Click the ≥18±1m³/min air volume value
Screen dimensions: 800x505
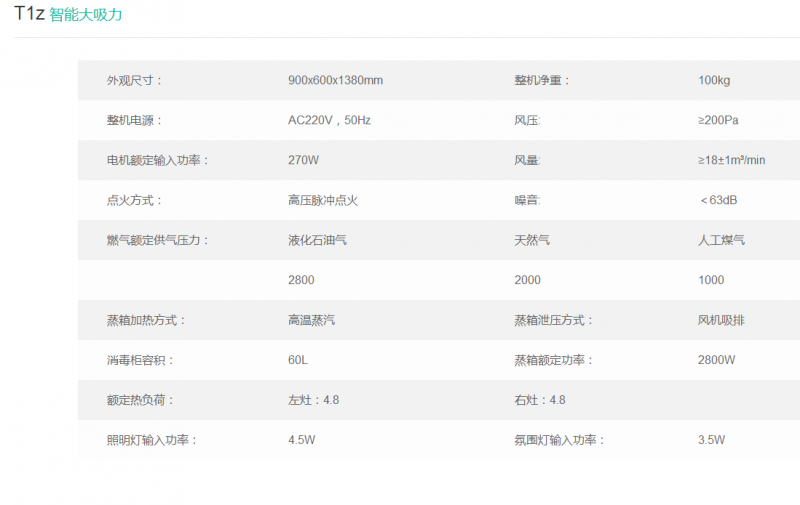[x=731, y=160]
